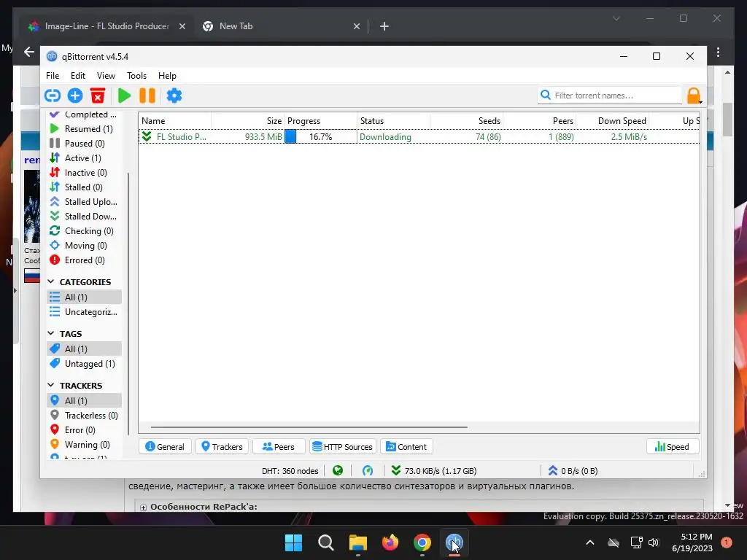Select the Stalled (0) filter
Viewport: 747px width, 560px height.
coord(85,187)
